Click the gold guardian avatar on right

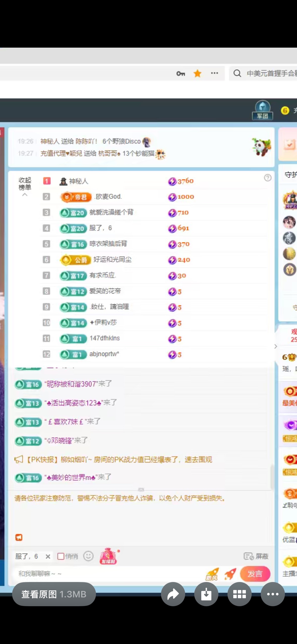coord(289,254)
